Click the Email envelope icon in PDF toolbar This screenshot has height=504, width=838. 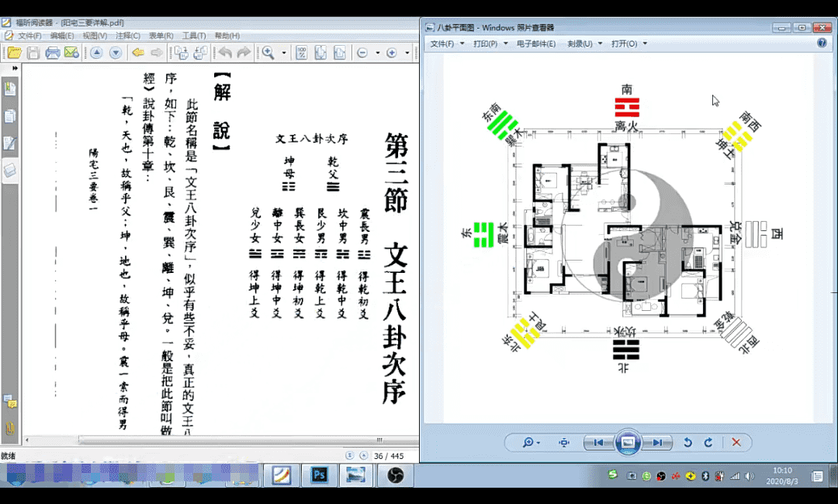pos(71,53)
